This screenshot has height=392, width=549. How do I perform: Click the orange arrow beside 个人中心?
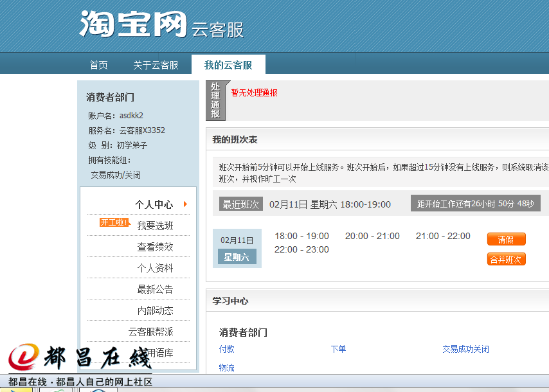(186, 204)
